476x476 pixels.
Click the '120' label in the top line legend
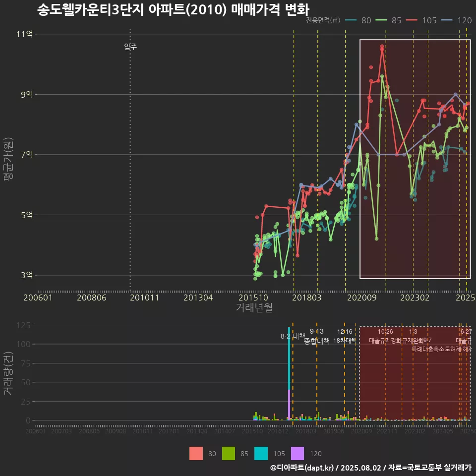click(x=465, y=20)
